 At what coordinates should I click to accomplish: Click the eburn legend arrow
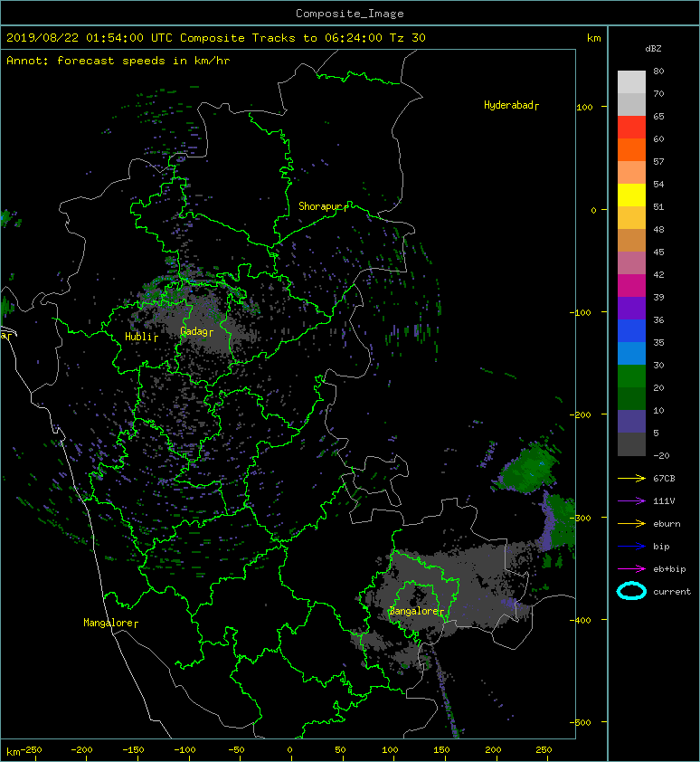pyautogui.click(x=631, y=524)
